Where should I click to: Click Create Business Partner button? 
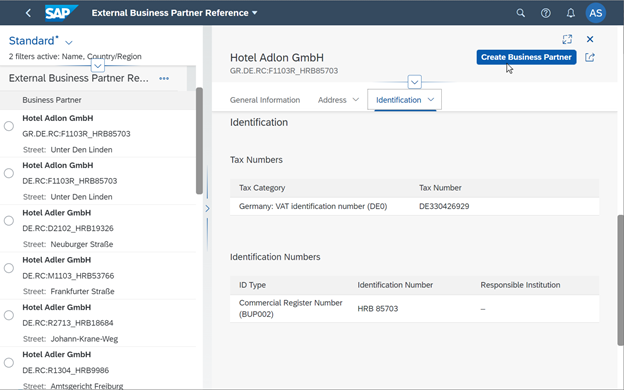[x=526, y=57]
